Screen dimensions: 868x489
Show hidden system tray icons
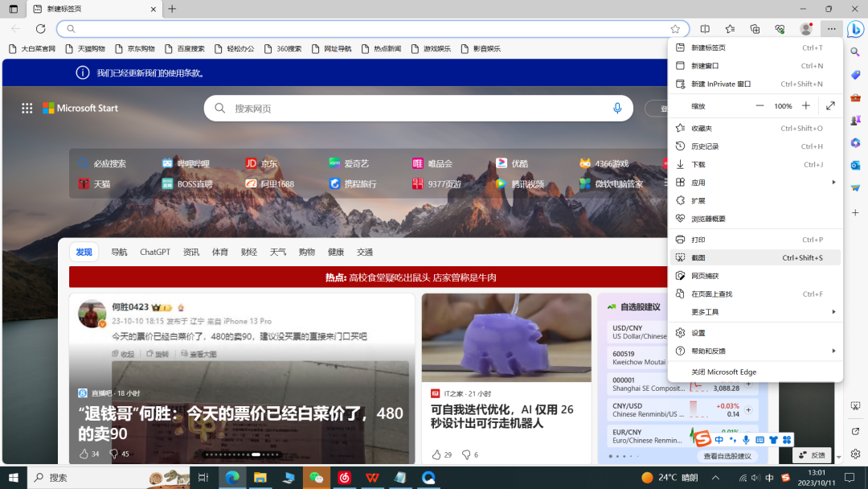(x=715, y=478)
